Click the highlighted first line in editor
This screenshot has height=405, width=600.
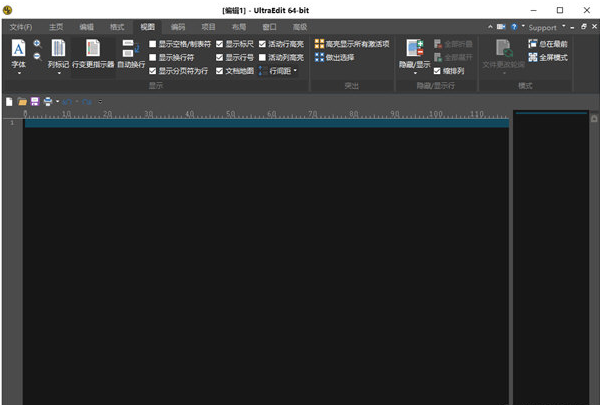267,123
